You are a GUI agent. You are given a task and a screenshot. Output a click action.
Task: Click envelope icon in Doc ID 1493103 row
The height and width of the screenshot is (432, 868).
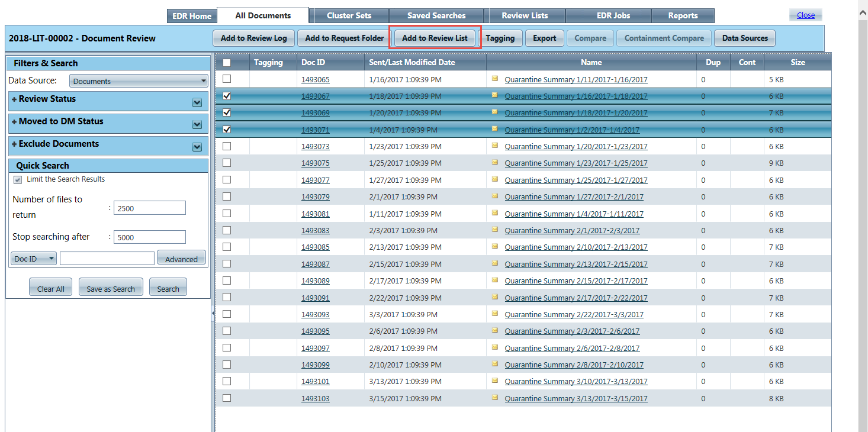click(x=494, y=398)
